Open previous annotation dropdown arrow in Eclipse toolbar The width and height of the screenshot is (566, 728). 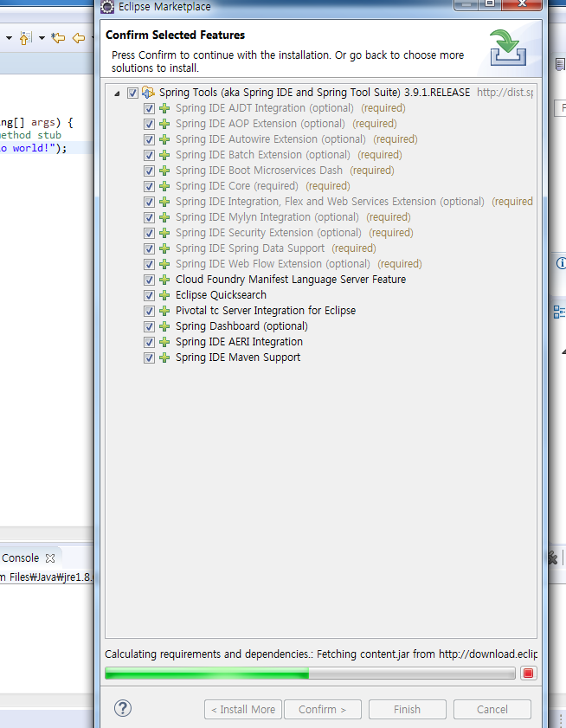point(42,38)
